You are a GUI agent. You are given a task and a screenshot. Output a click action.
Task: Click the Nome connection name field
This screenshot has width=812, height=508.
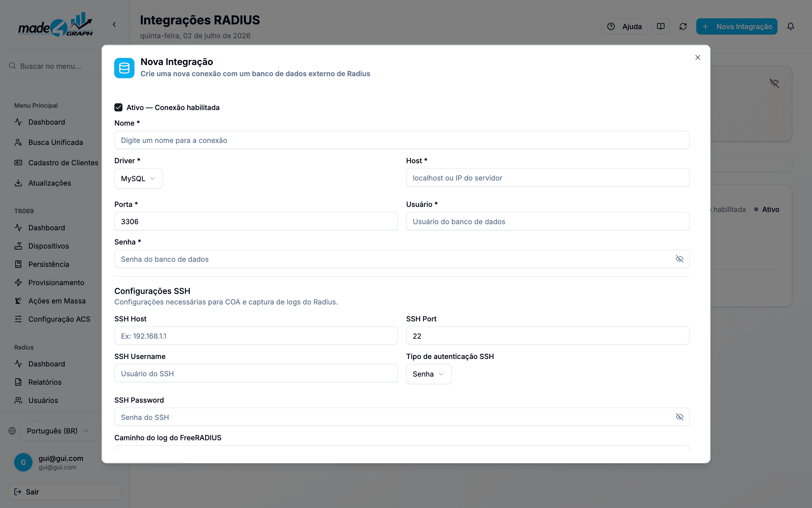[x=402, y=140]
